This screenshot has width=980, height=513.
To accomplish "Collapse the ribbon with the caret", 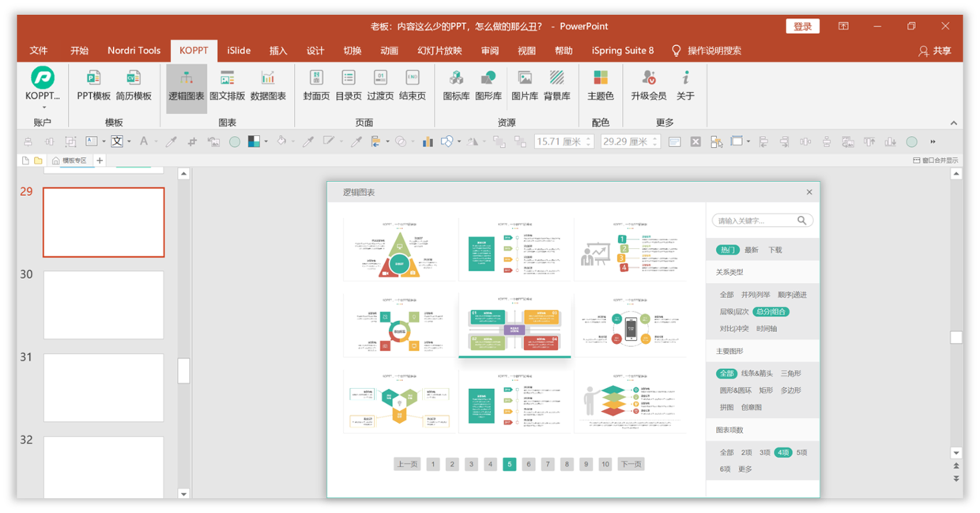I will coord(954,123).
